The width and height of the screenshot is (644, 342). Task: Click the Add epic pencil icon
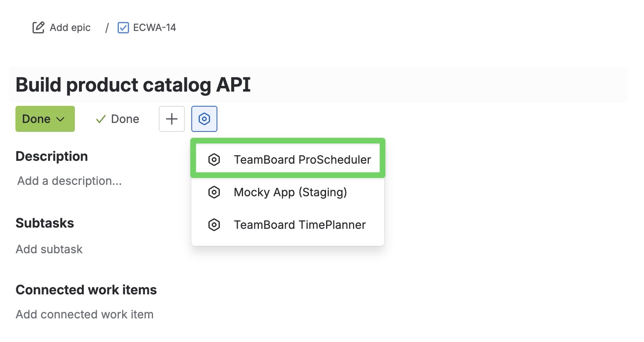[38, 28]
